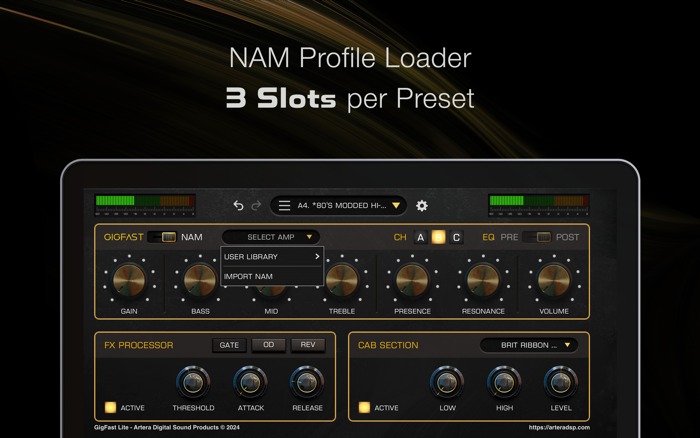Adjust the Cab Low knob
Viewport: 700px width, 438px height.
447,383
